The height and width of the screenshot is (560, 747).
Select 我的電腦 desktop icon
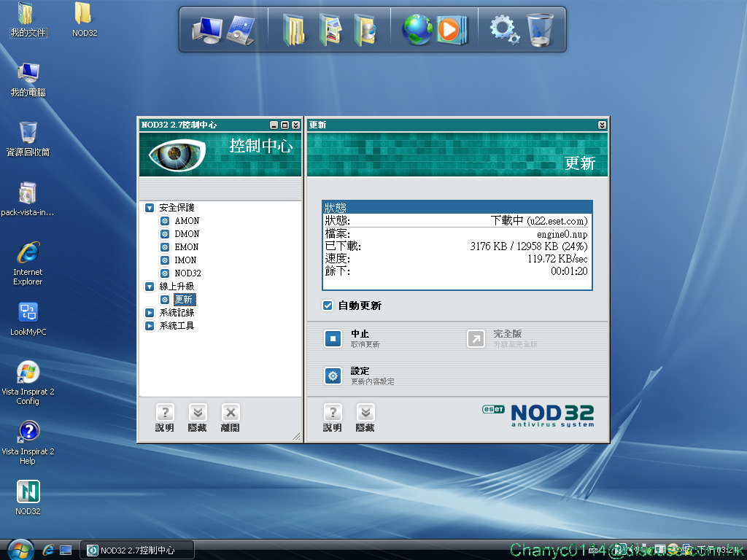[x=28, y=79]
